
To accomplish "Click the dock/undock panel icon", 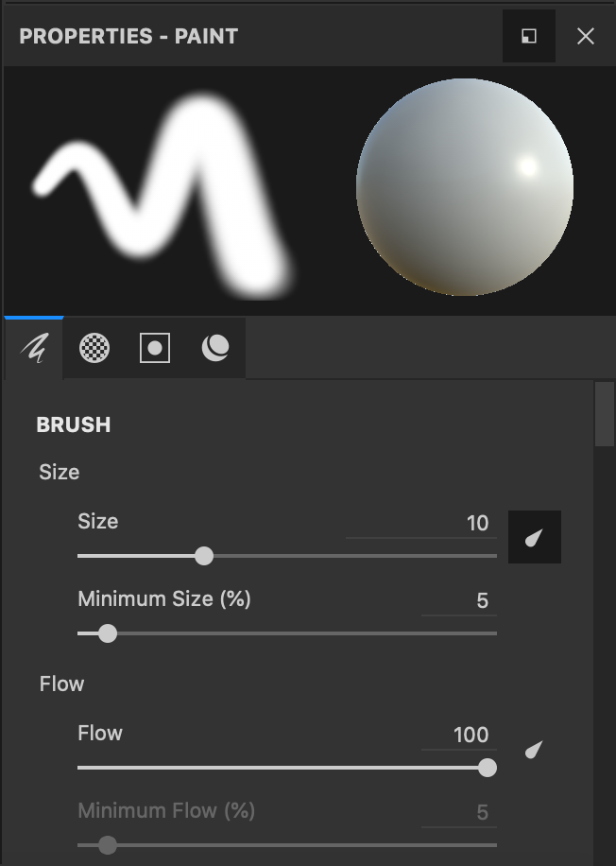I will click(529, 36).
